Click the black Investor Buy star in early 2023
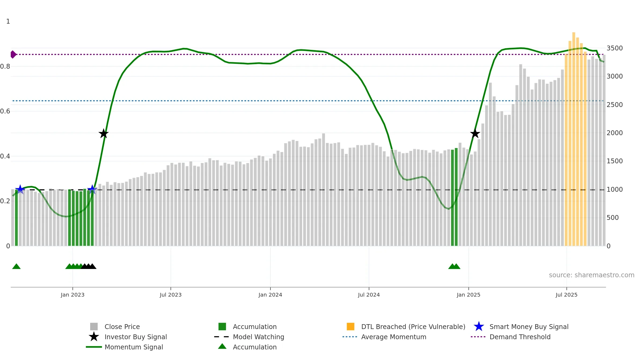Screen dimensions: 644x362 (104, 134)
